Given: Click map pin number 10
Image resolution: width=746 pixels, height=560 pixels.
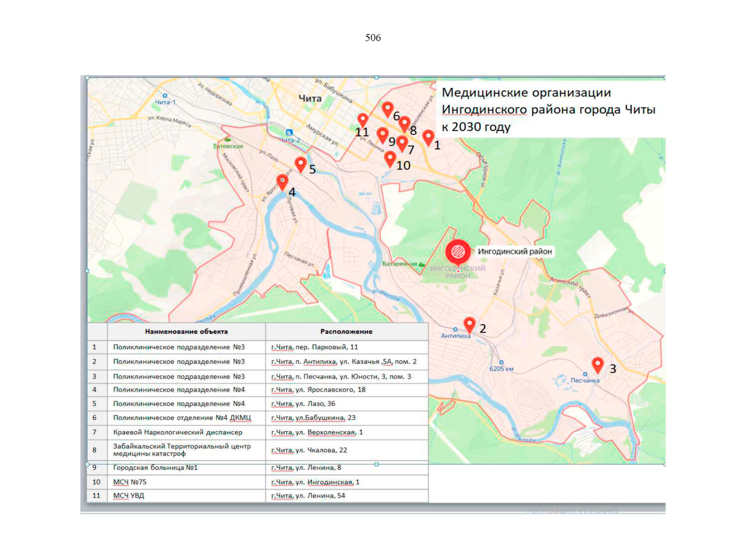Looking at the screenshot, I should click(390, 159).
